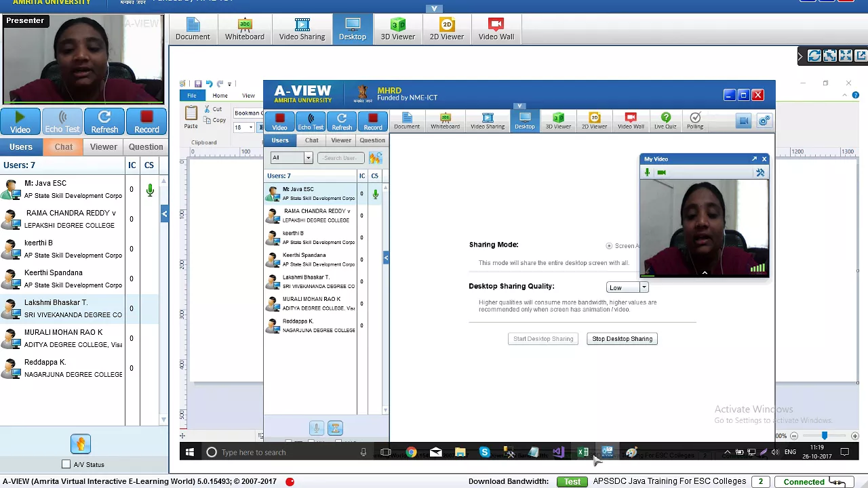Switch to Question tab in outer A-VIEW panel
Image resolution: width=868 pixels, height=488 pixels.
coord(146,147)
